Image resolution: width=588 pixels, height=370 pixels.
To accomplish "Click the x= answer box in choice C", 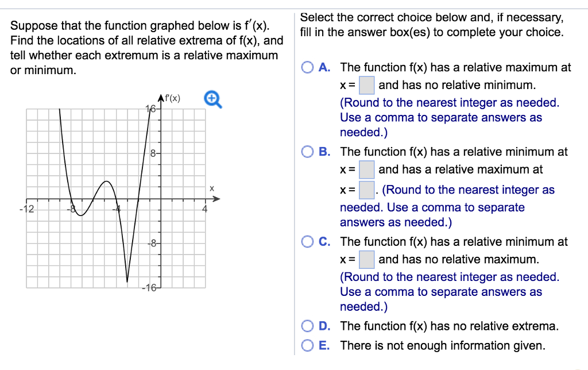I will (367, 259).
